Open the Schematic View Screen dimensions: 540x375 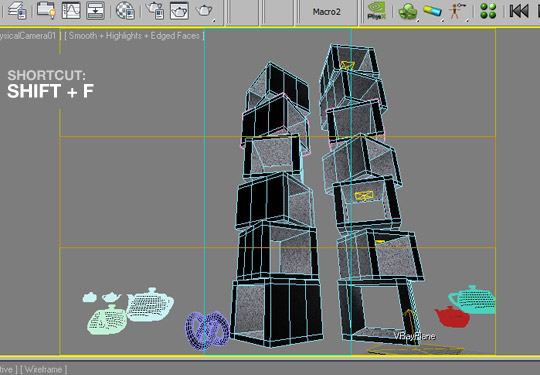95,10
